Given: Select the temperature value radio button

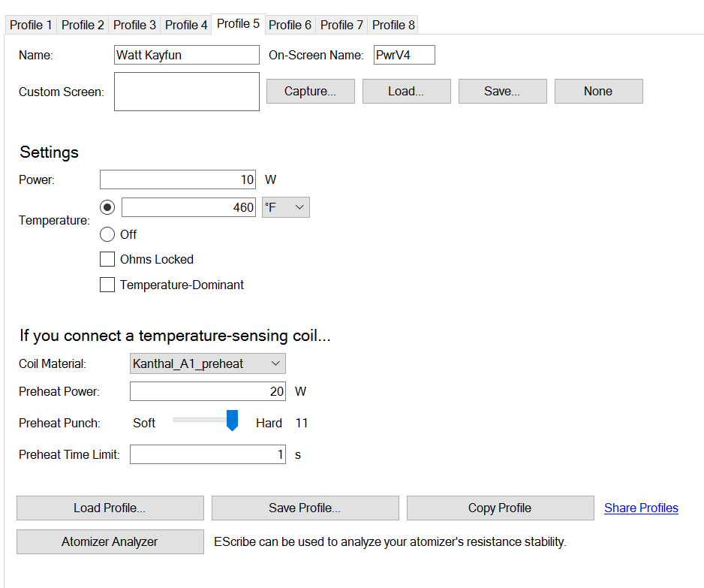Looking at the screenshot, I should pos(107,207).
